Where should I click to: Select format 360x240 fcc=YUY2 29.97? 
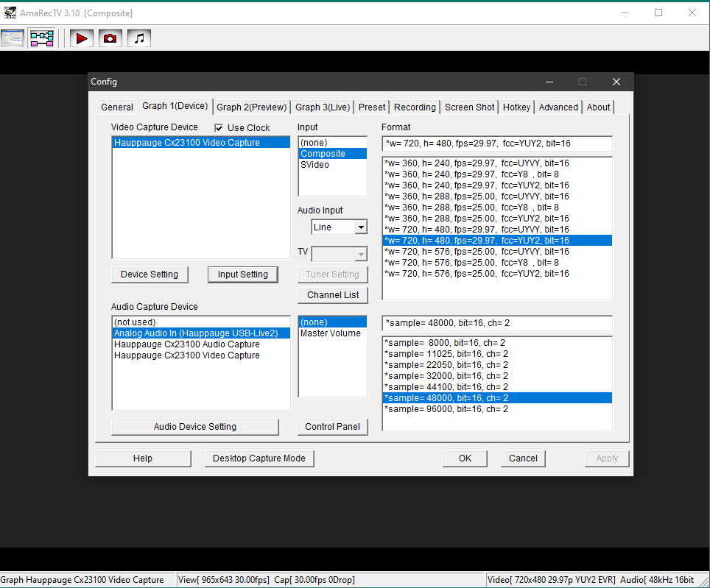[497, 185]
